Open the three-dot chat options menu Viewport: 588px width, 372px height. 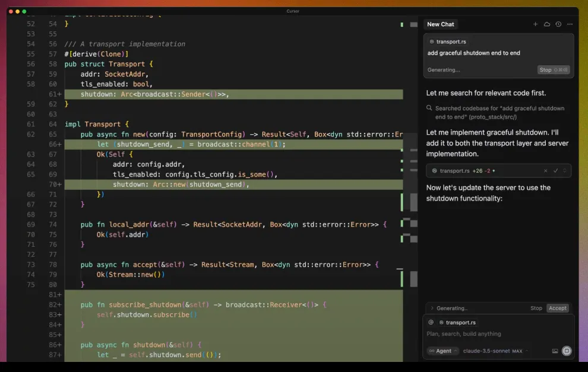click(570, 24)
